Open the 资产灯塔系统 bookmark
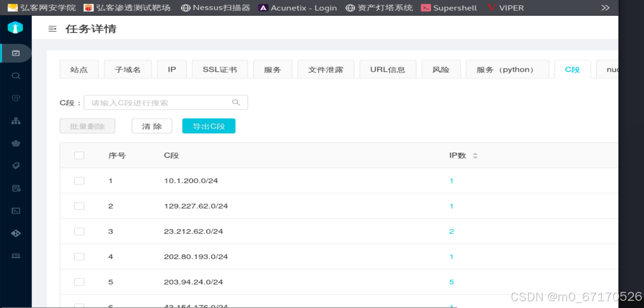The image size is (644, 308). (x=379, y=8)
